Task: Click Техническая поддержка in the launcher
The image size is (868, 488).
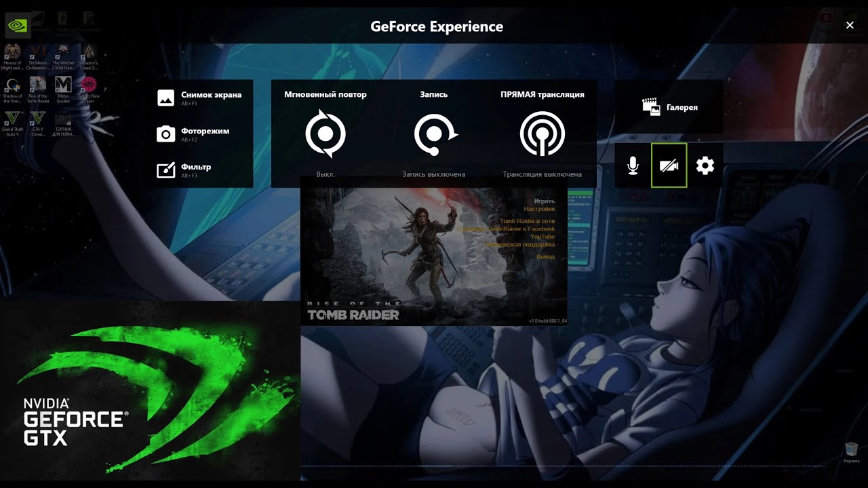Action: coord(519,245)
